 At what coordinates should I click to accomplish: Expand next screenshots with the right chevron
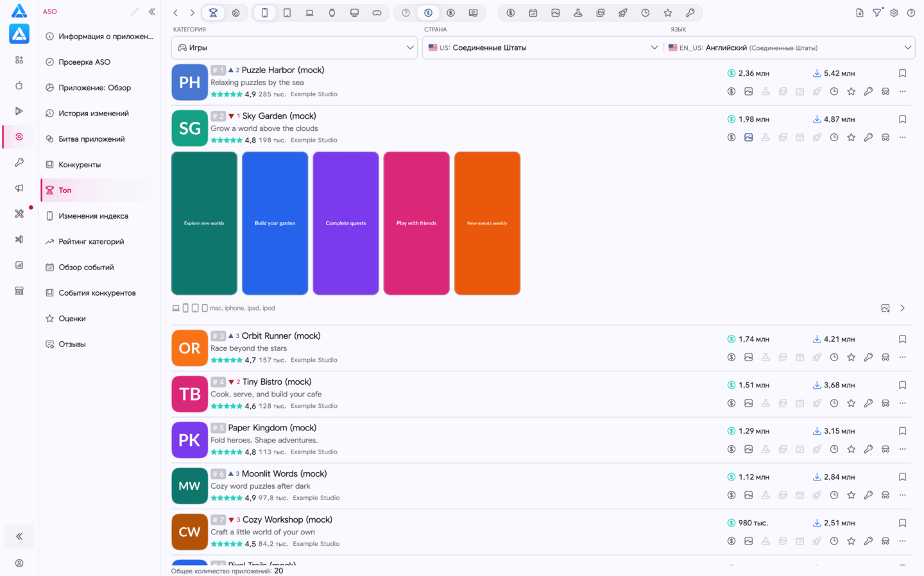(903, 309)
